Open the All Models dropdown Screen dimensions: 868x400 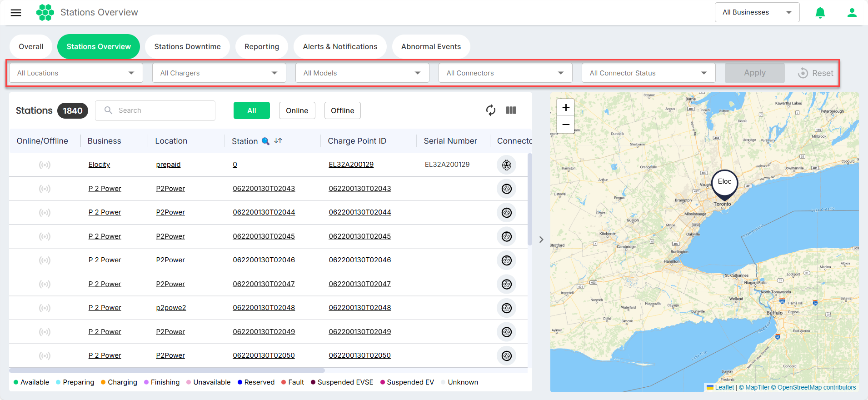tap(362, 73)
